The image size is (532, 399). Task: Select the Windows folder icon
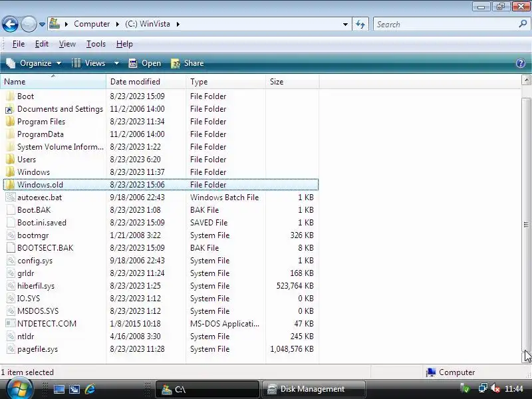(11, 172)
